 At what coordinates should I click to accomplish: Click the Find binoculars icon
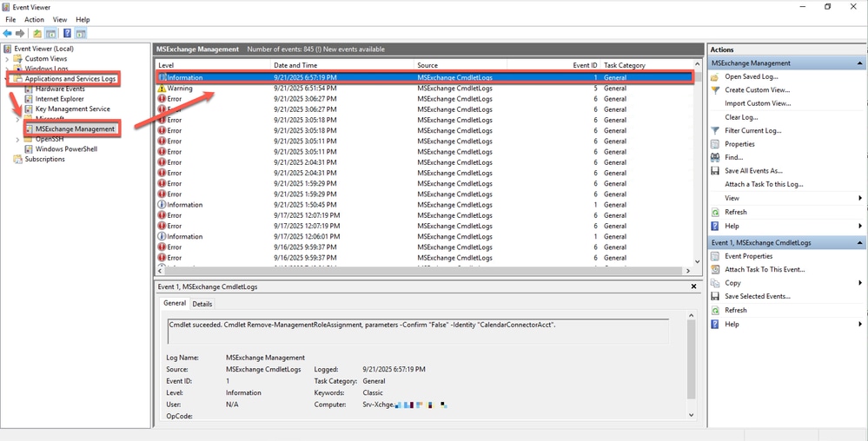pyautogui.click(x=715, y=157)
